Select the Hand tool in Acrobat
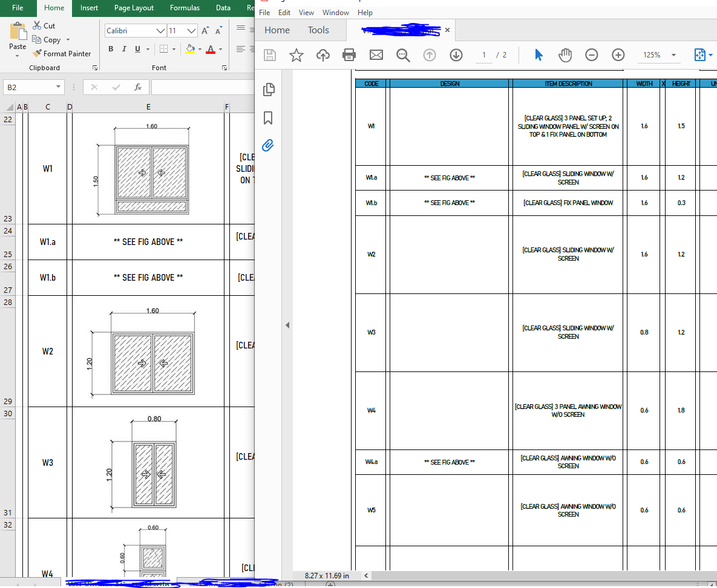 click(565, 54)
